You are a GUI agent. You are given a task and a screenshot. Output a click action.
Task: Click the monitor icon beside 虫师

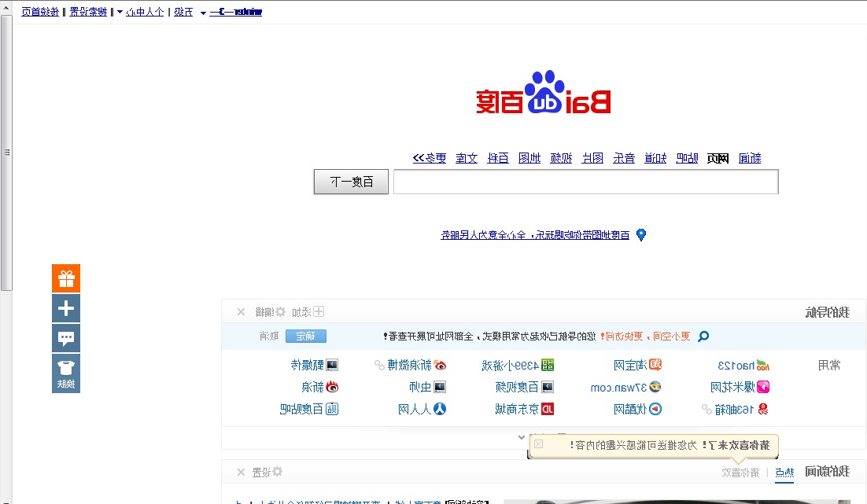[x=440, y=387]
